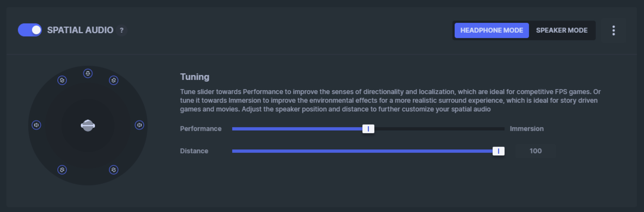Click the listener head icon in center
The image size is (644, 212).
click(88, 125)
